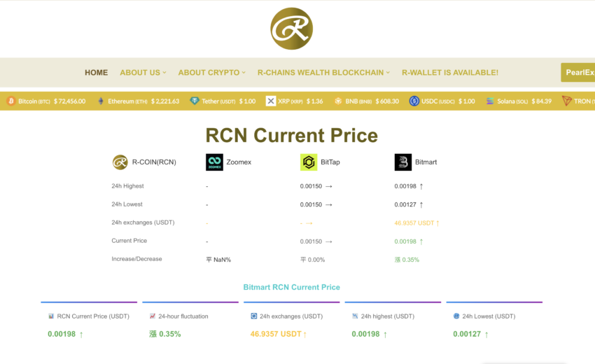
Task: Click the Current Price row label
Action: (129, 241)
